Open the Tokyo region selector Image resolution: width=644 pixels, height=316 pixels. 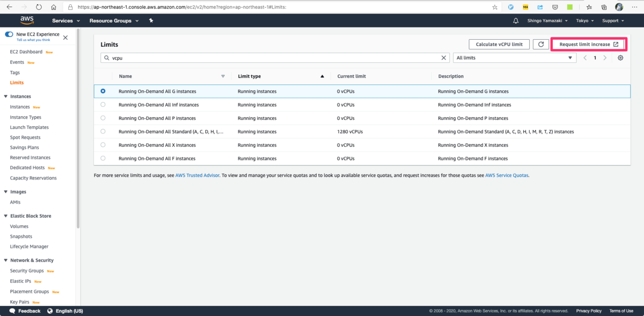click(585, 20)
